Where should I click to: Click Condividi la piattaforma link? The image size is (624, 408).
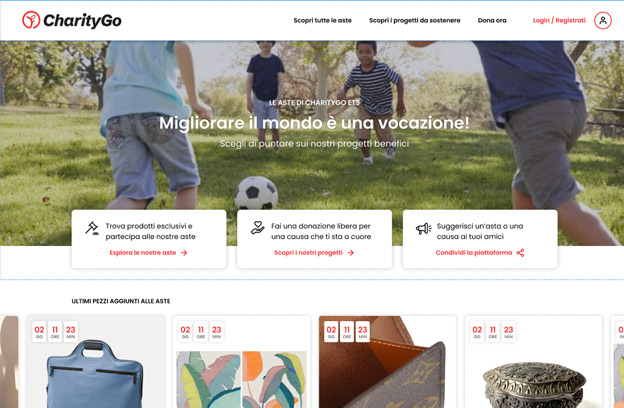(474, 253)
